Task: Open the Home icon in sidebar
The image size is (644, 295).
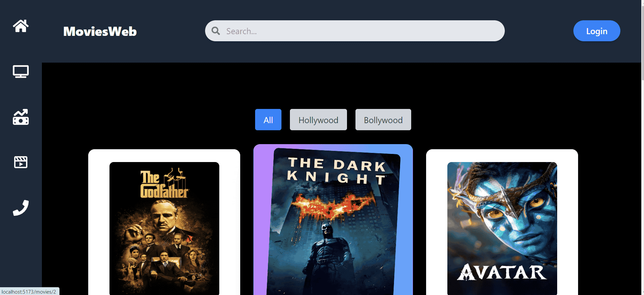Action: click(21, 26)
